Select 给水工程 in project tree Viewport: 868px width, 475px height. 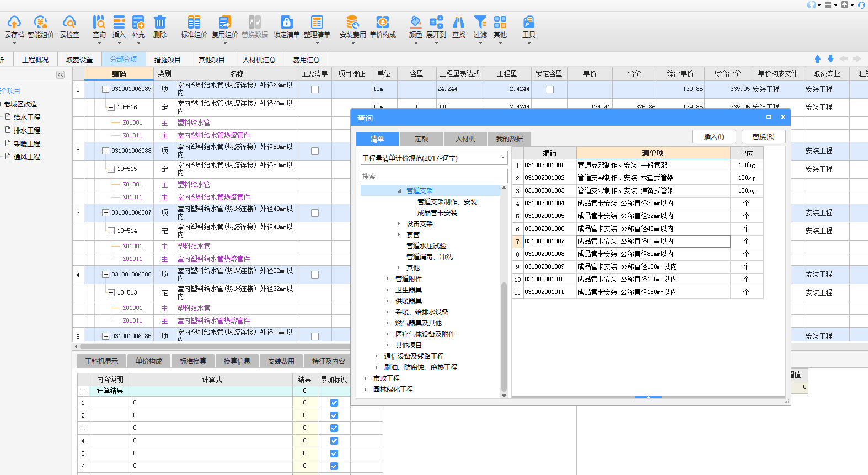(27, 118)
